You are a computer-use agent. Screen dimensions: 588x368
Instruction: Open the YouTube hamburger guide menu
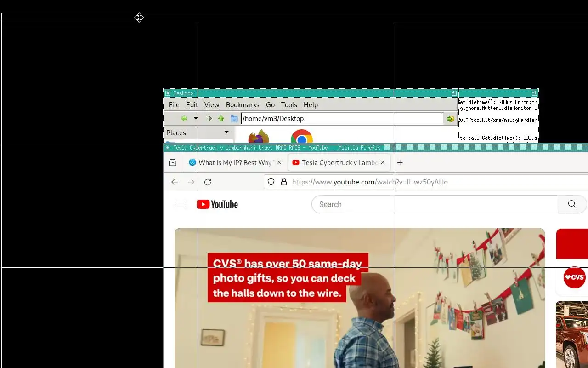pyautogui.click(x=180, y=204)
